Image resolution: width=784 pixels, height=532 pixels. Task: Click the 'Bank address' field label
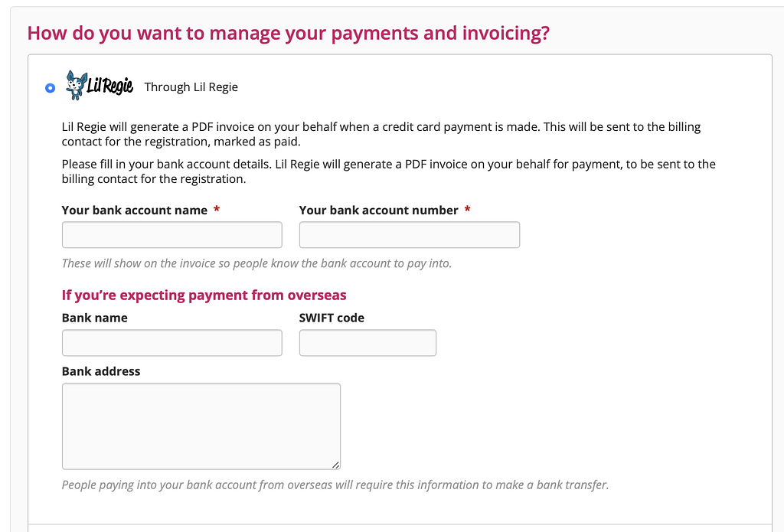point(101,371)
